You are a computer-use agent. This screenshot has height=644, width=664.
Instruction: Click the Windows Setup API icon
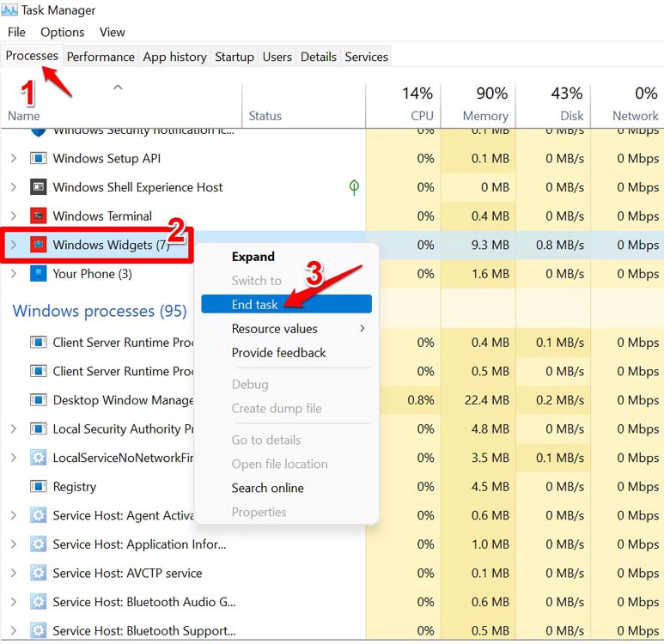38,159
